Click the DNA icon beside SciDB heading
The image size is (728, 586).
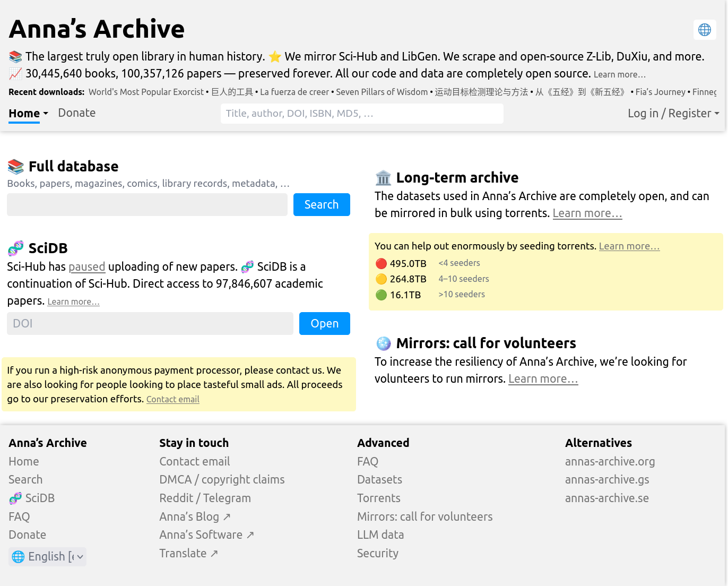(x=16, y=248)
